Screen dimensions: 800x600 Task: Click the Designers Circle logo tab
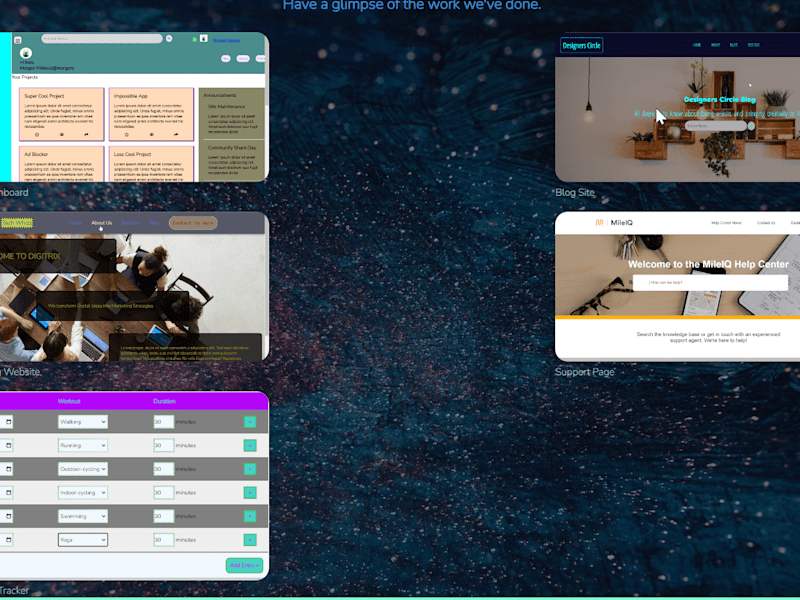[x=582, y=45]
